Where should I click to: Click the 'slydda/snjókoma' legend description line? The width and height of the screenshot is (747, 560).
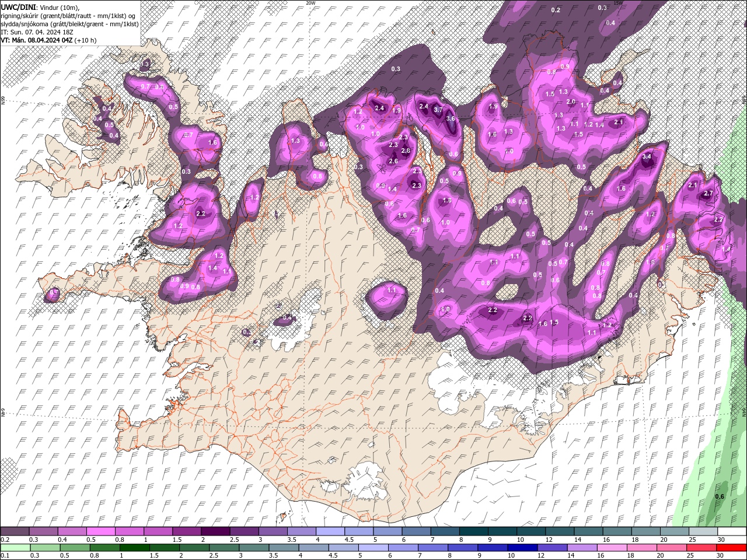69,23
